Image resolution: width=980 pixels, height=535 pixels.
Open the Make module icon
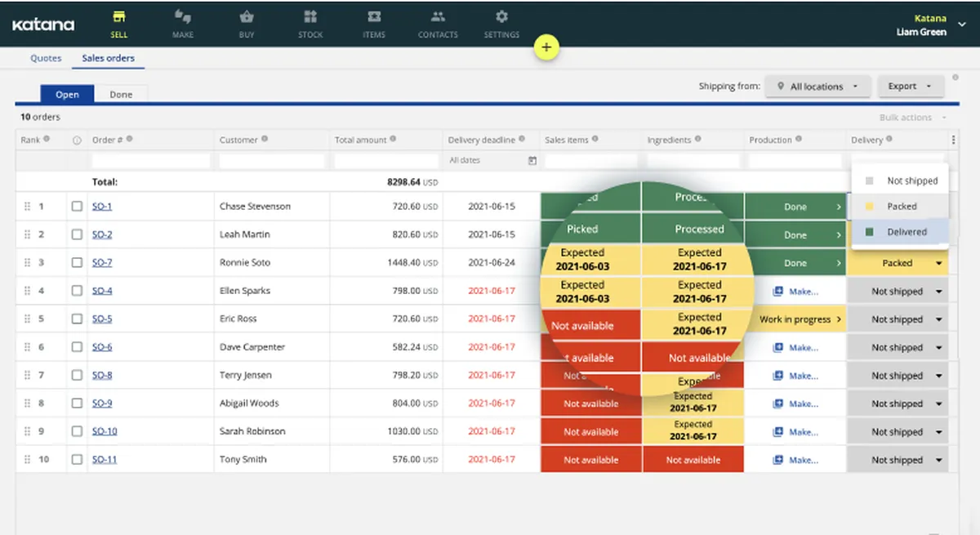click(183, 16)
